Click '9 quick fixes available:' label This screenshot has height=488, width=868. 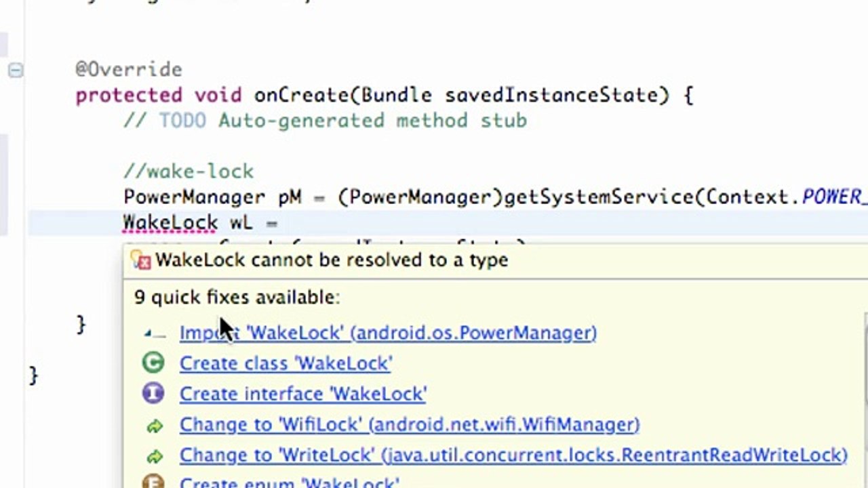pyautogui.click(x=237, y=297)
